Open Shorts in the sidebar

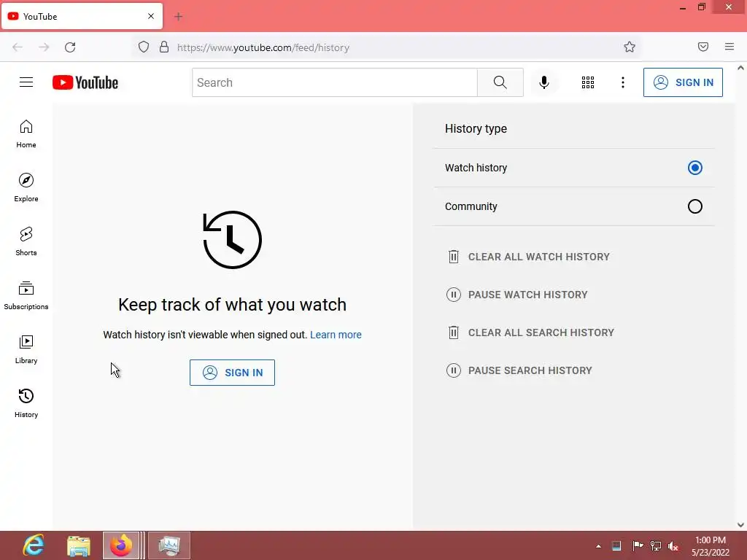pos(26,241)
